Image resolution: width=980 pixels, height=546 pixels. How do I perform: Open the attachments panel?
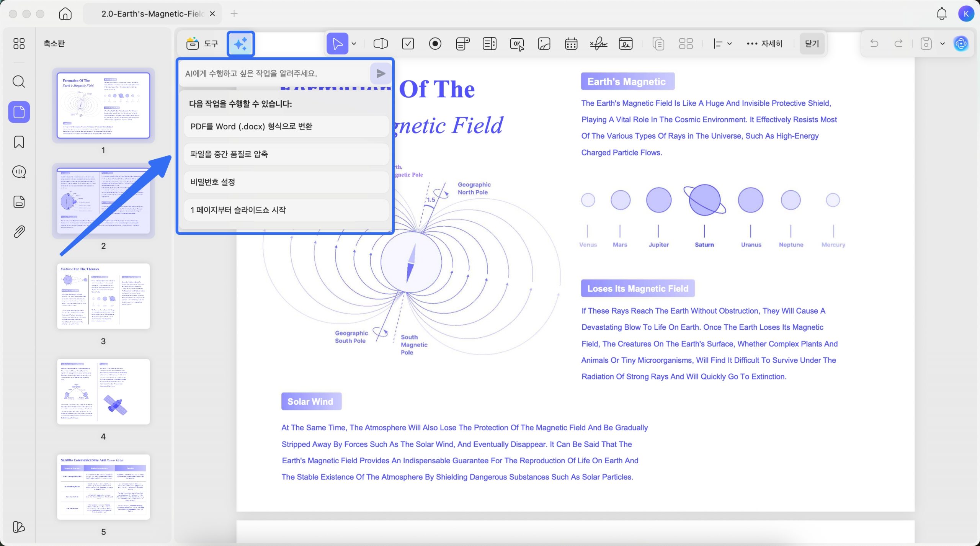pos(18,231)
